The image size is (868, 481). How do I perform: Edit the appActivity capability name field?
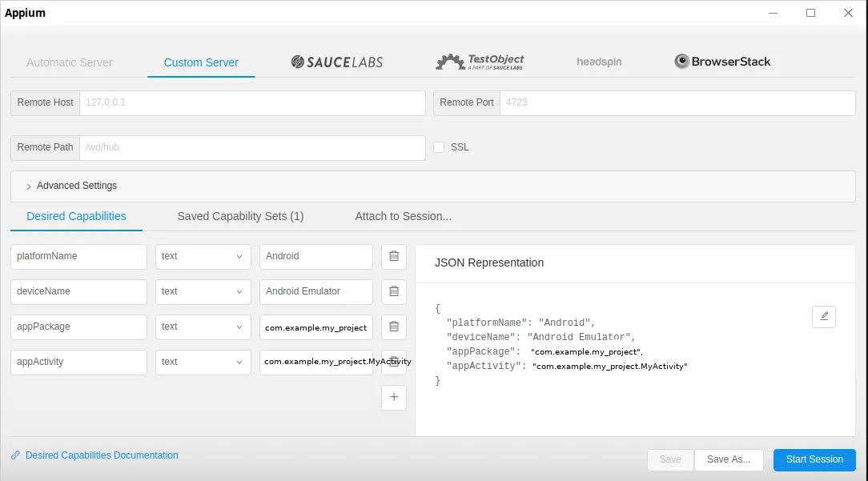[78, 362]
